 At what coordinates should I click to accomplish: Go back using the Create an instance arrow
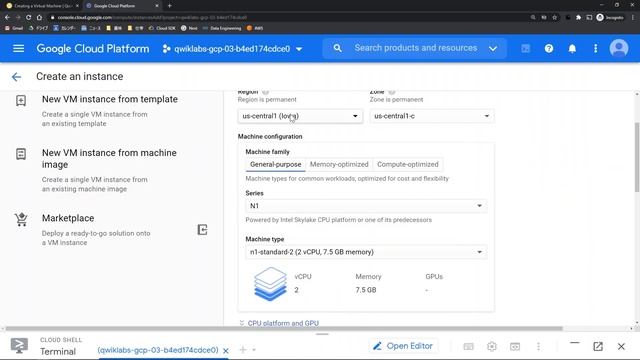[x=16, y=77]
